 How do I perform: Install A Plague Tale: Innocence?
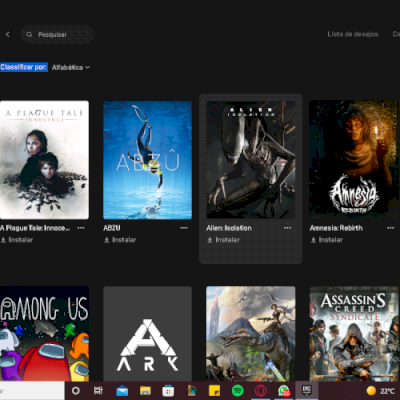click(x=17, y=240)
